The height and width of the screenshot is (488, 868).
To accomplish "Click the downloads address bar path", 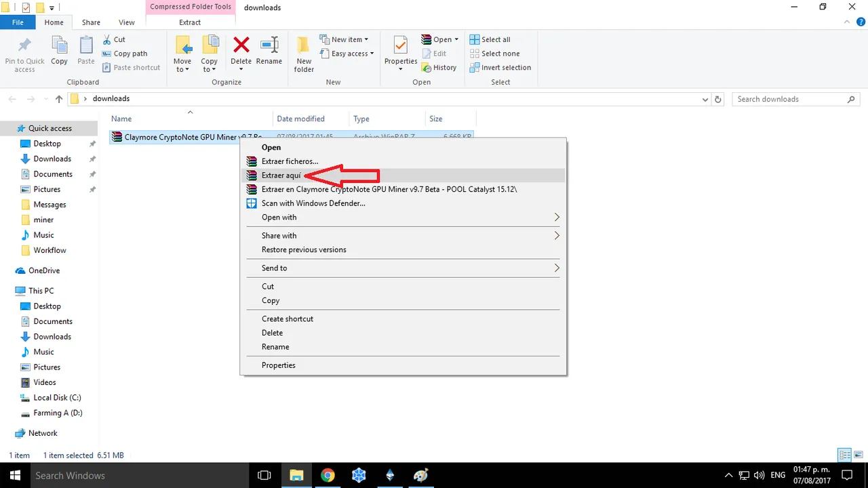I will tap(111, 99).
